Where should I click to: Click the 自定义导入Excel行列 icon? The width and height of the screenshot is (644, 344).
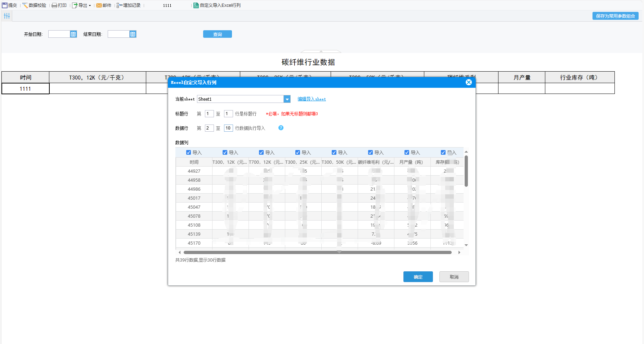[x=196, y=5]
